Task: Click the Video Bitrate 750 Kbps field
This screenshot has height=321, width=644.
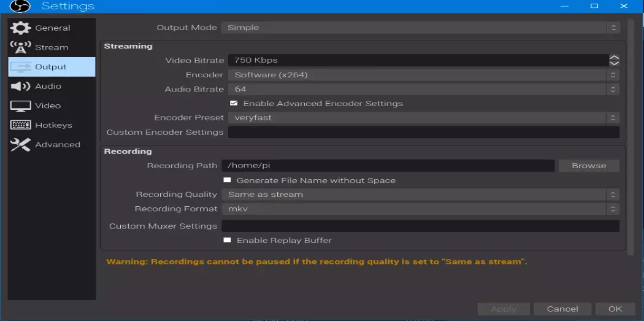Action: [x=418, y=60]
